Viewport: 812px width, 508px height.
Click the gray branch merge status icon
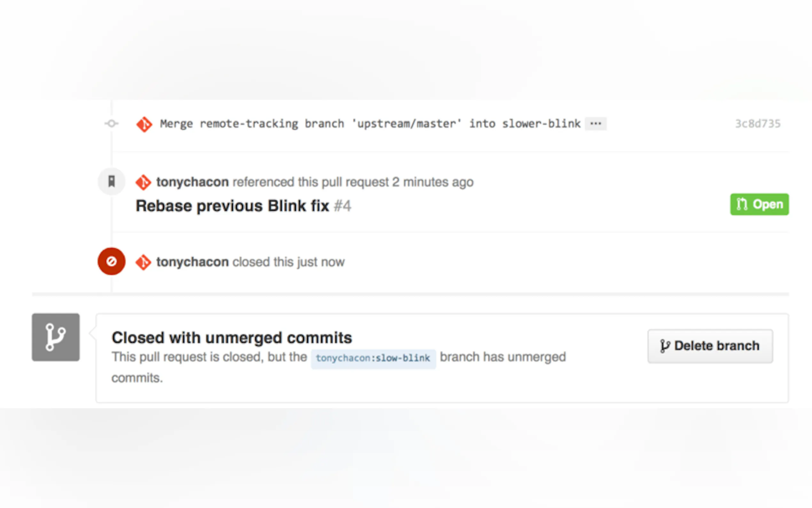[x=56, y=337]
